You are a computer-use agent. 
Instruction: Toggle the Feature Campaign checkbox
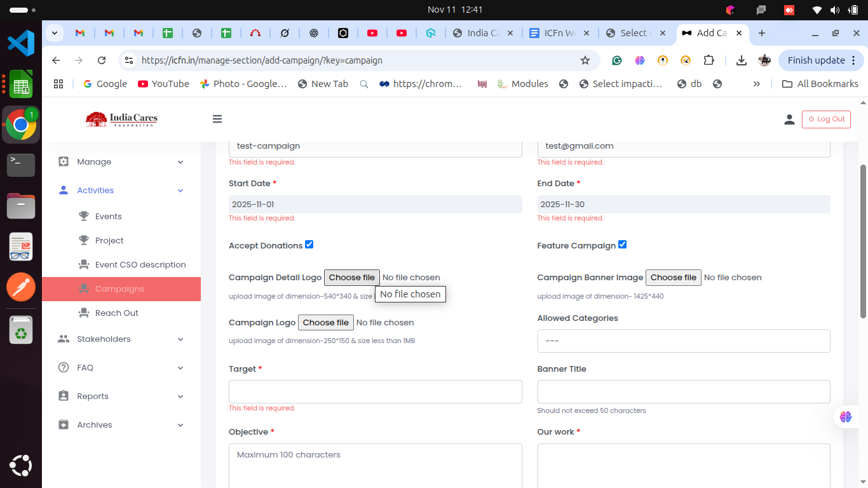(x=623, y=245)
